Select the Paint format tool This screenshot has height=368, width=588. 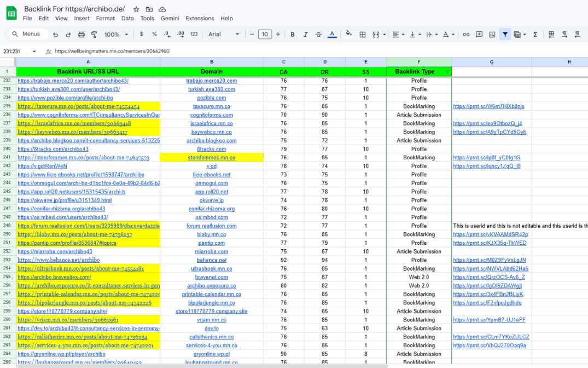94,34
